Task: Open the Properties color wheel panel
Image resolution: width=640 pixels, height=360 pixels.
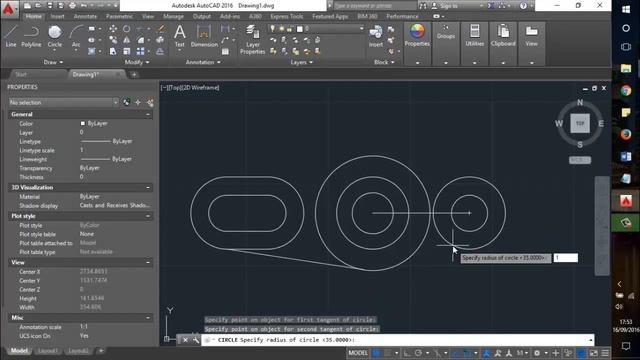Action: click(417, 36)
